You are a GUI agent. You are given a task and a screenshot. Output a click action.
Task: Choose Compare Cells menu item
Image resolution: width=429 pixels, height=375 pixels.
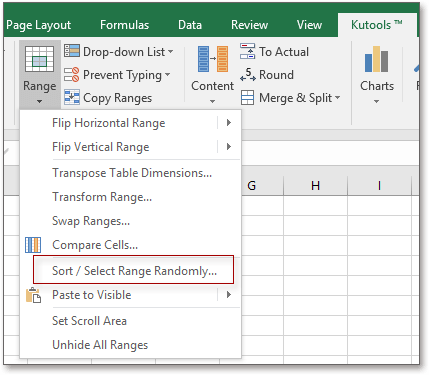tap(130, 245)
